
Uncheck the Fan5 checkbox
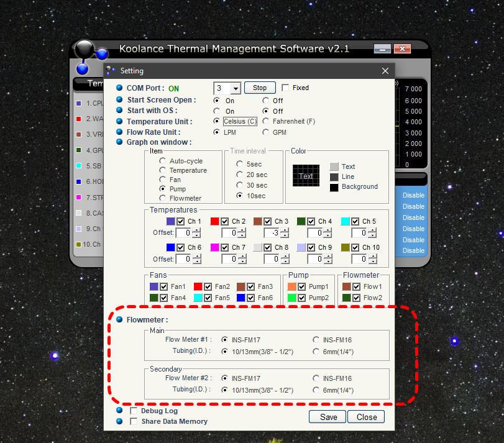click(208, 298)
